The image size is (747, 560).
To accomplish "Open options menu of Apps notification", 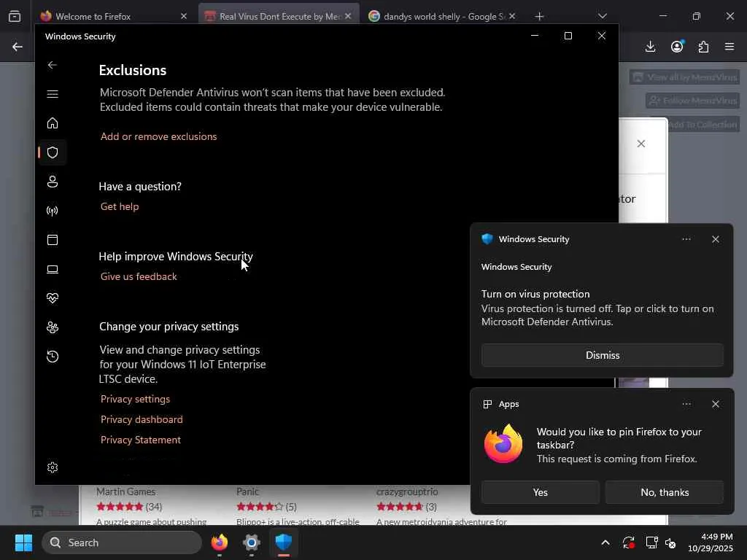I will tap(686, 404).
